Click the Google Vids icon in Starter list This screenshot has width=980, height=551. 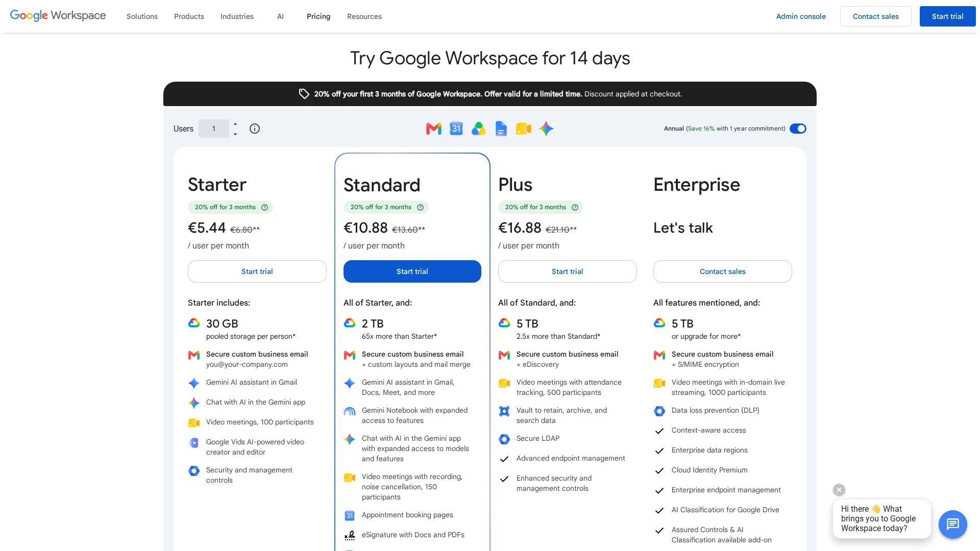pyautogui.click(x=194, y=443)
